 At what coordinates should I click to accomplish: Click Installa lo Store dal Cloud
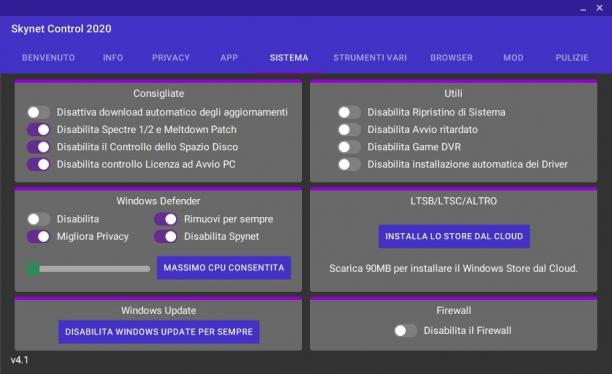pos(454,236)
